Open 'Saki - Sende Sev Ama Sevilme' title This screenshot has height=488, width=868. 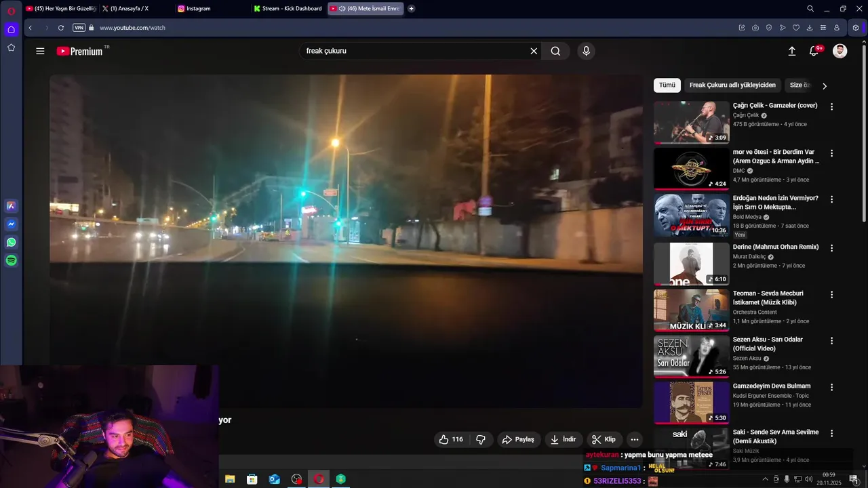[776, 436]
